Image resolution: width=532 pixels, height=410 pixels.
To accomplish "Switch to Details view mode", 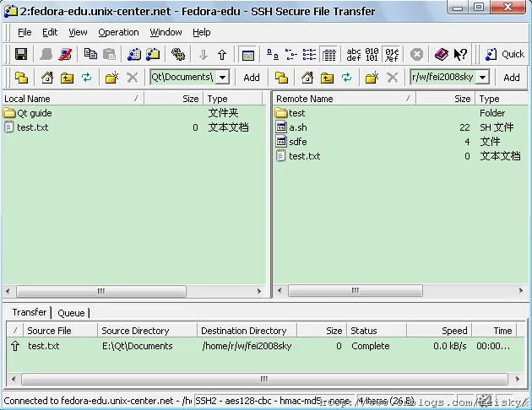I will click(x=328, y=54).
